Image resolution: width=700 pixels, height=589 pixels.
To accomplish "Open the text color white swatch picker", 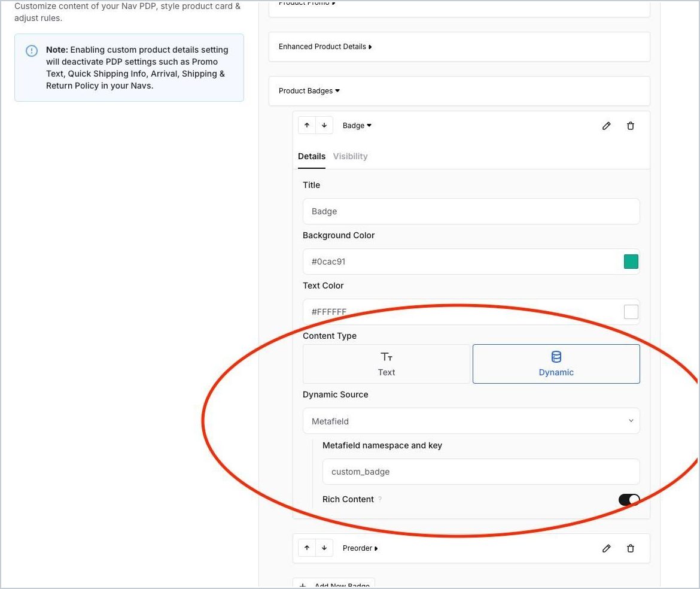I will coord(631,312).
